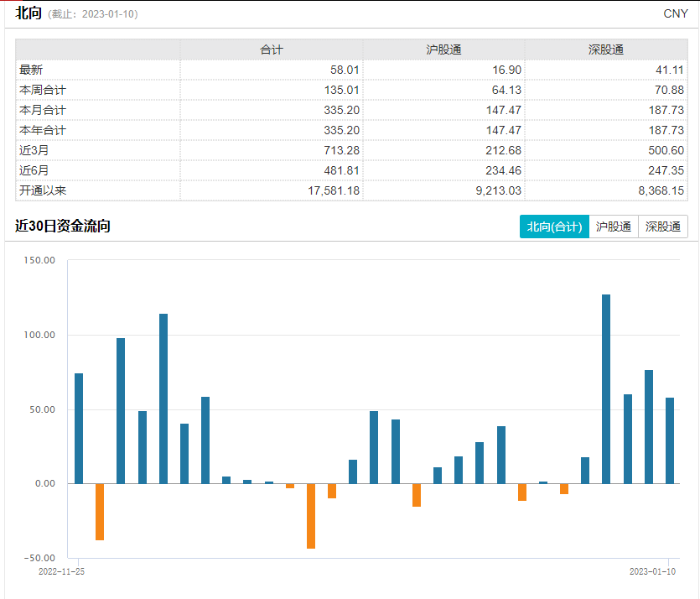Select the 本周合计 row label

[x=42, y=90]
